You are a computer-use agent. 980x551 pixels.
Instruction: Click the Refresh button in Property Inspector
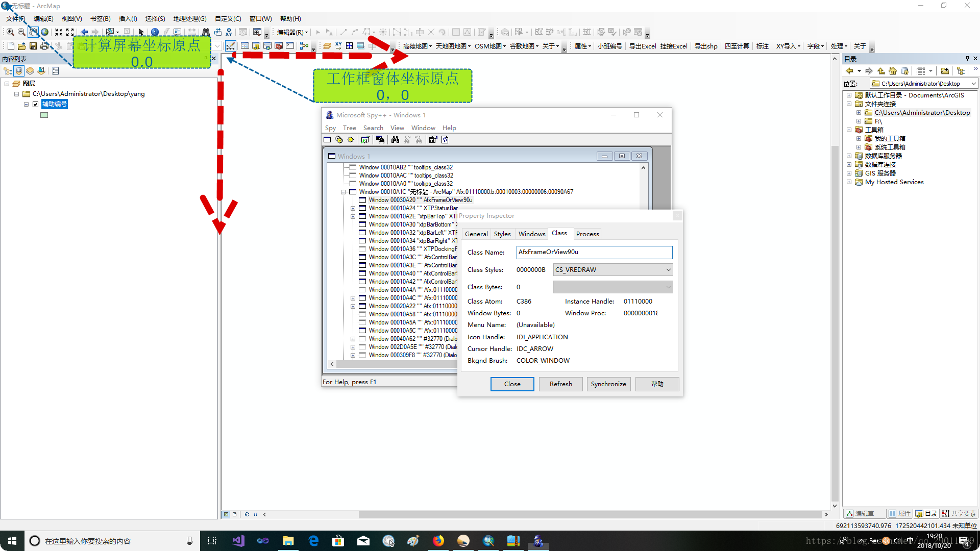click(560, 384)
